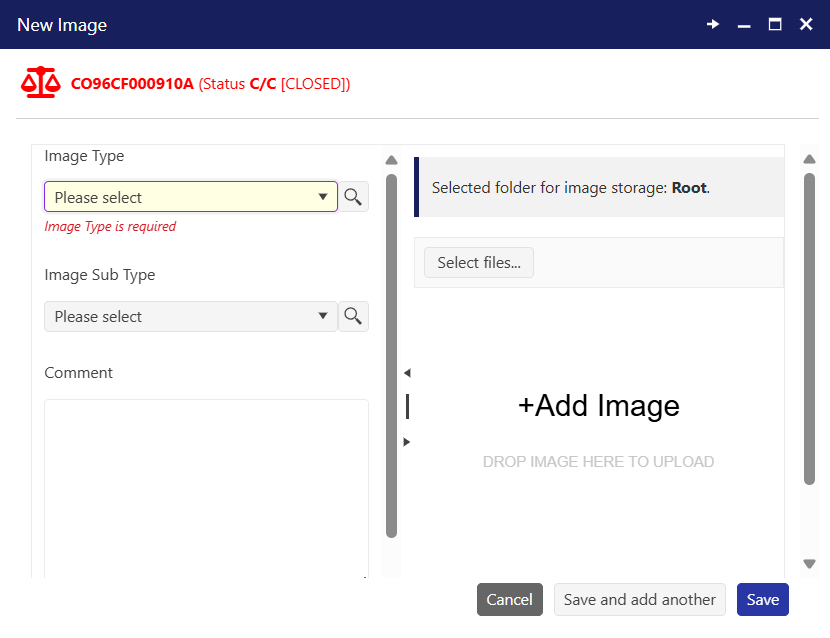Image resolution: width=830 pixels, height=638 pixels.
Task: Click the splitter bar drag handle
Action: point(407,406)
